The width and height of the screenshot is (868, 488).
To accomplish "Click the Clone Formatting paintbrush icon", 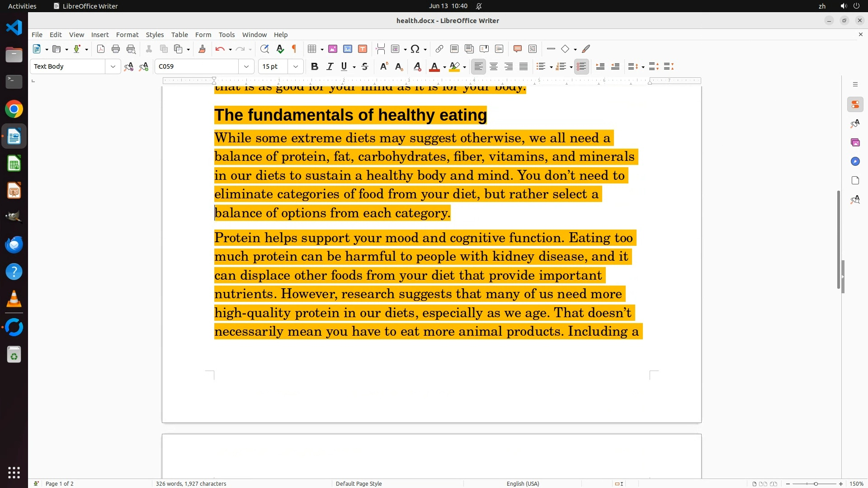I will [202, 49].
